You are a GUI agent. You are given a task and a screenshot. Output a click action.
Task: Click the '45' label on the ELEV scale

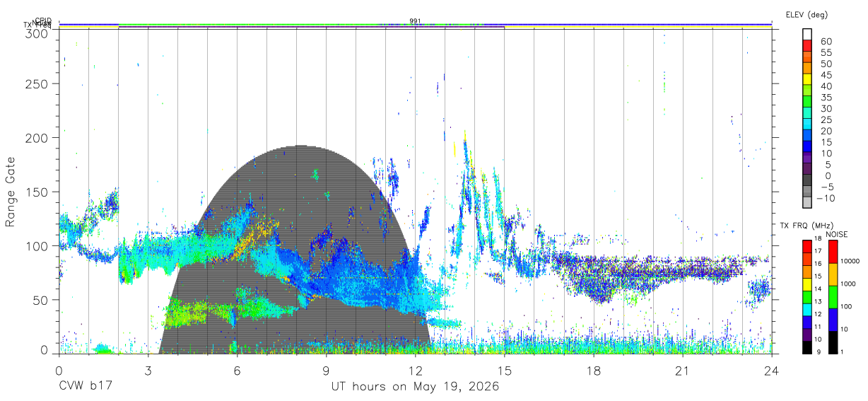coord(826,75)
